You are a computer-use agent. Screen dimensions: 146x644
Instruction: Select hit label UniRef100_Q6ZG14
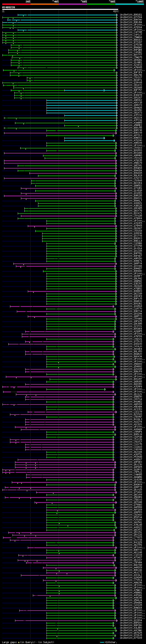click(x=131, y=118)
